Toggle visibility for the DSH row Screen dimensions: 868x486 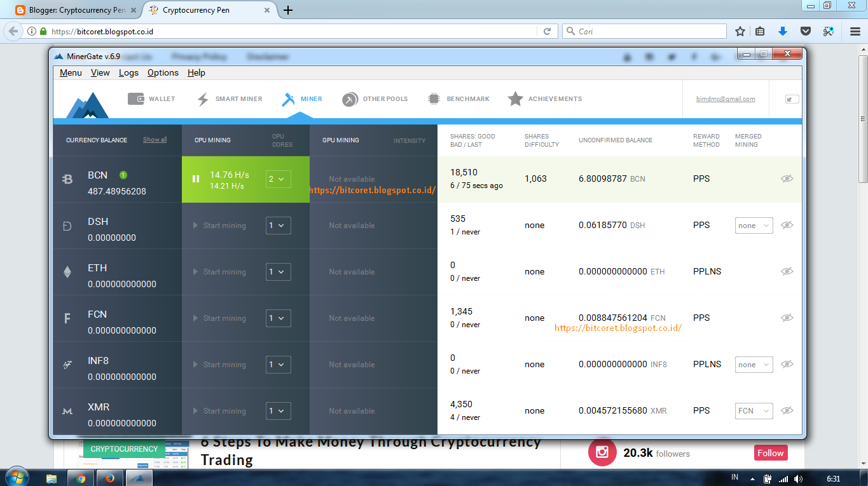[787, 225]
